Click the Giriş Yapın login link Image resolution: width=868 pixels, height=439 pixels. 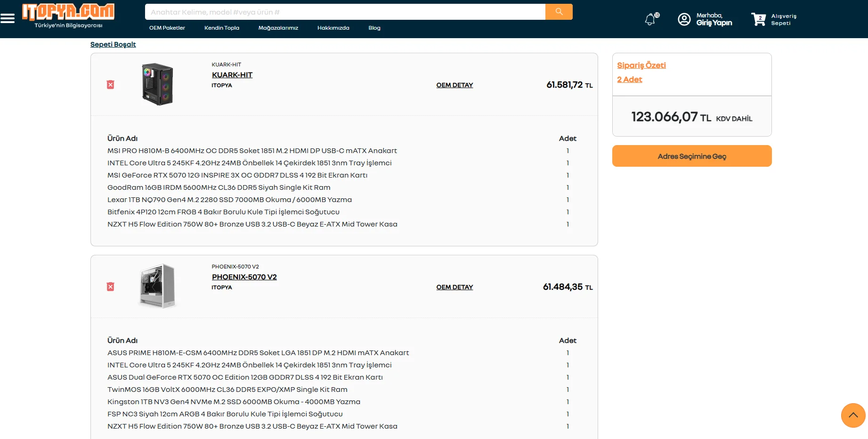tap(714, 23)
